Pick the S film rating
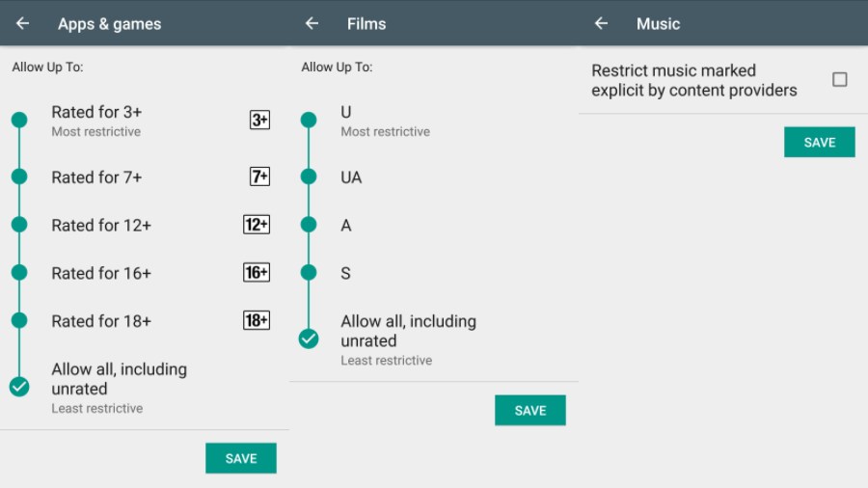This screenshot has width=868, height=488. pyautogui.click(x=345, y=274)
